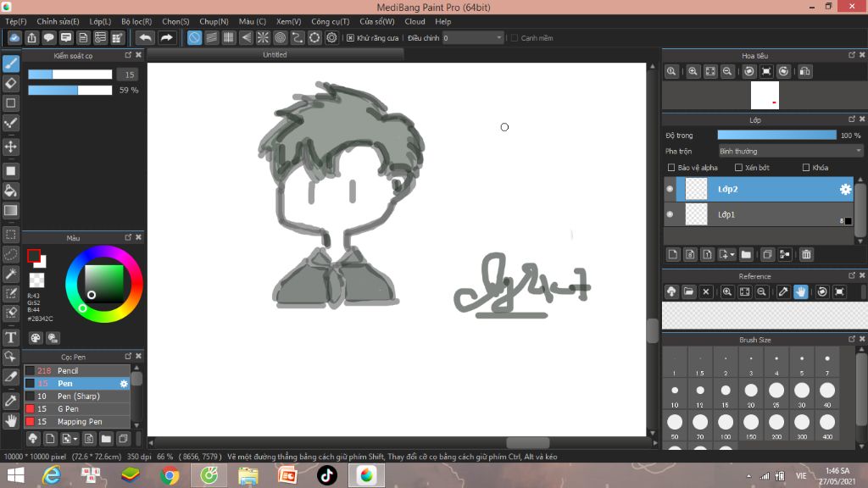Hide the Lớp1 layer
This screenshot has width=868, height=488.
(x=670, y=214)
